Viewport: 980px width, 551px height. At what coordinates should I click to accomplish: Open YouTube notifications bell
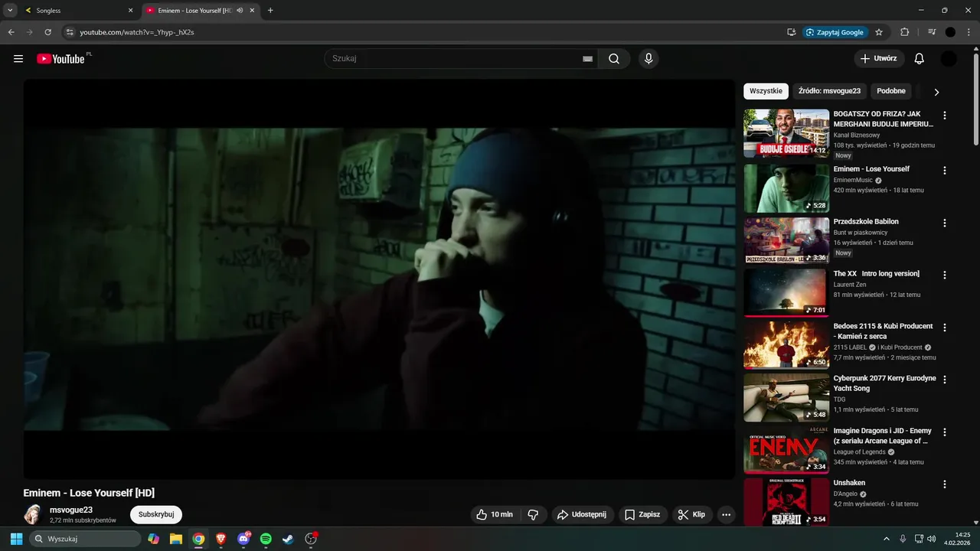(x=920, y=59)
